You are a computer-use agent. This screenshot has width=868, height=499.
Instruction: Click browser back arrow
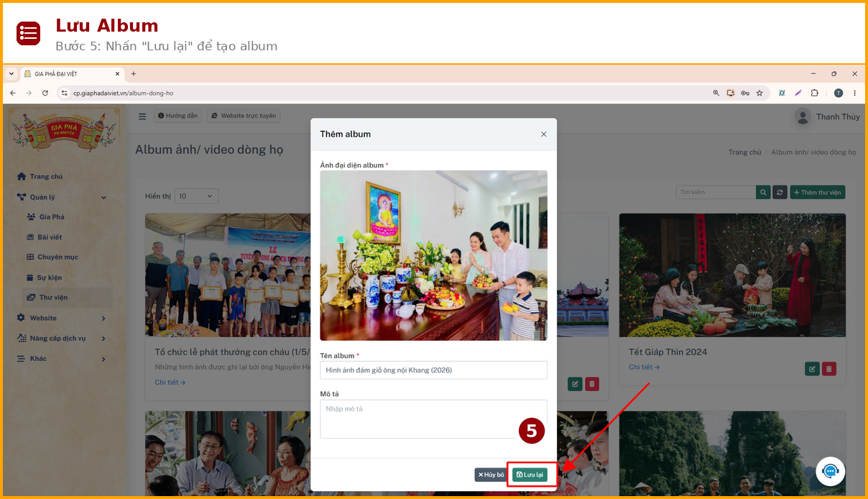(13, 93)
